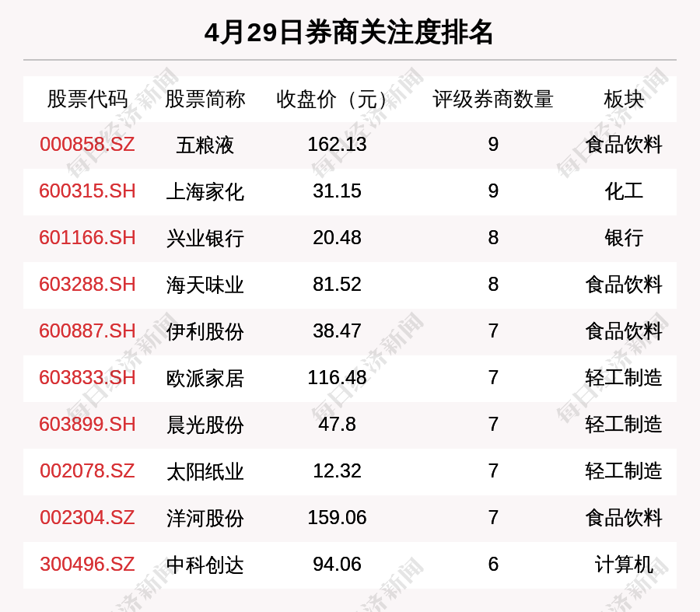The width and height of the screenshot is (700, 612).
Task: Open stock code 603833.SH
Action: click(x=87, y=378)
